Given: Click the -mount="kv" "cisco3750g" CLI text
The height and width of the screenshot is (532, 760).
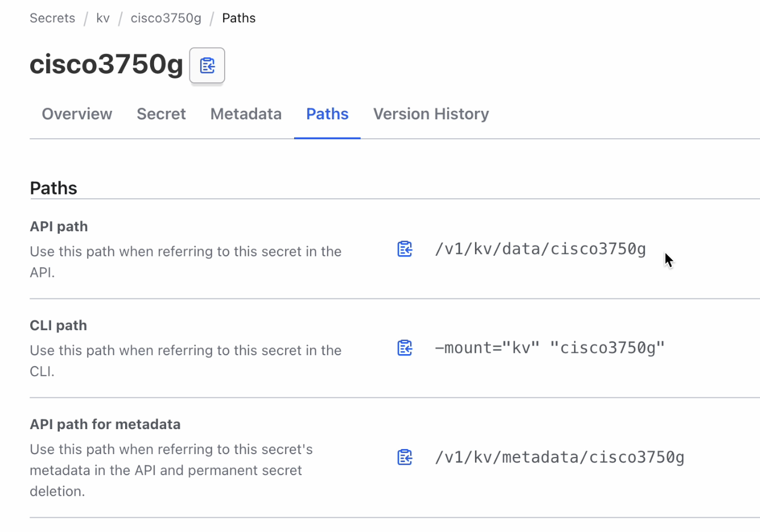Looking at the screenshot, I should click(x=550, y=348).
